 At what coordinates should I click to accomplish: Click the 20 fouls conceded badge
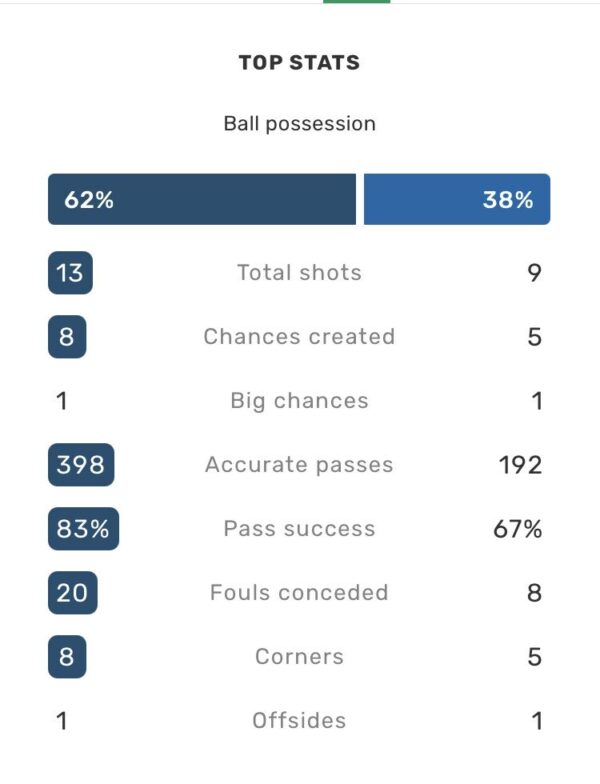pyautogui.click(x=72, y=593)
